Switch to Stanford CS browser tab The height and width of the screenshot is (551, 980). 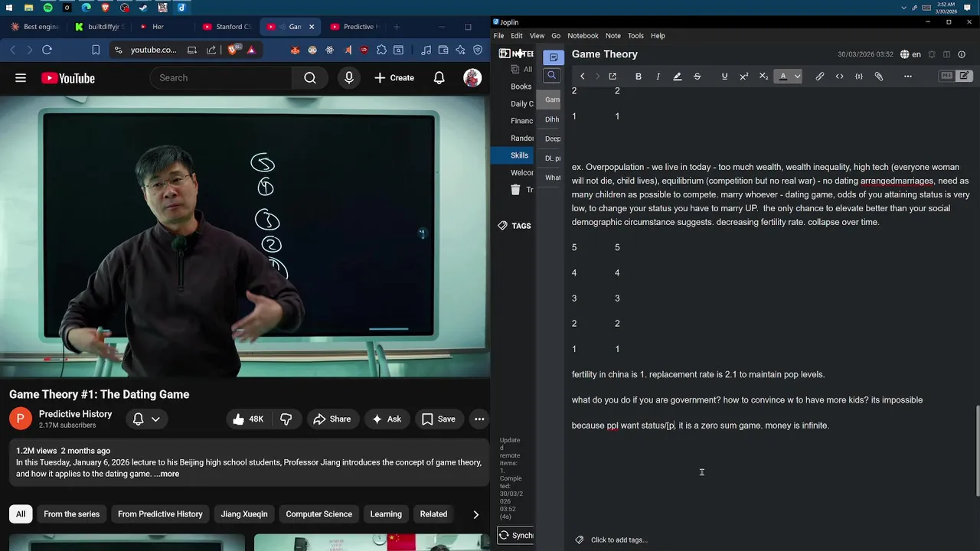click(226, 27)
